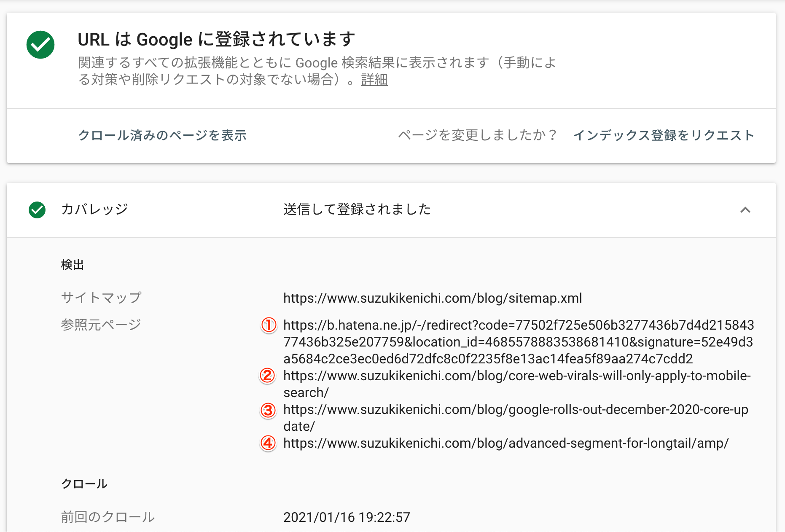
Task: Collapse the カバレッジ section chevron
Action: click(x=745, y=210)
